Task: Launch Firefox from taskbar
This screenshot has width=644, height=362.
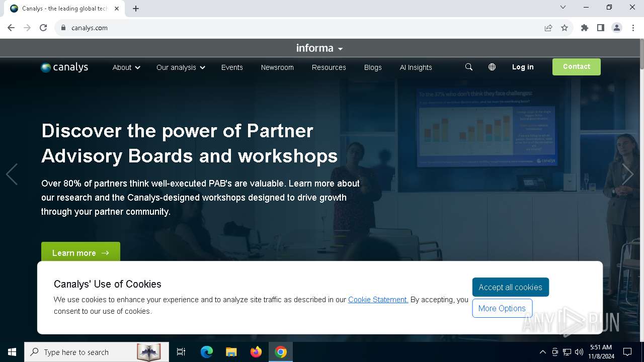Action: pyautogui.click(x=256, y=352)
